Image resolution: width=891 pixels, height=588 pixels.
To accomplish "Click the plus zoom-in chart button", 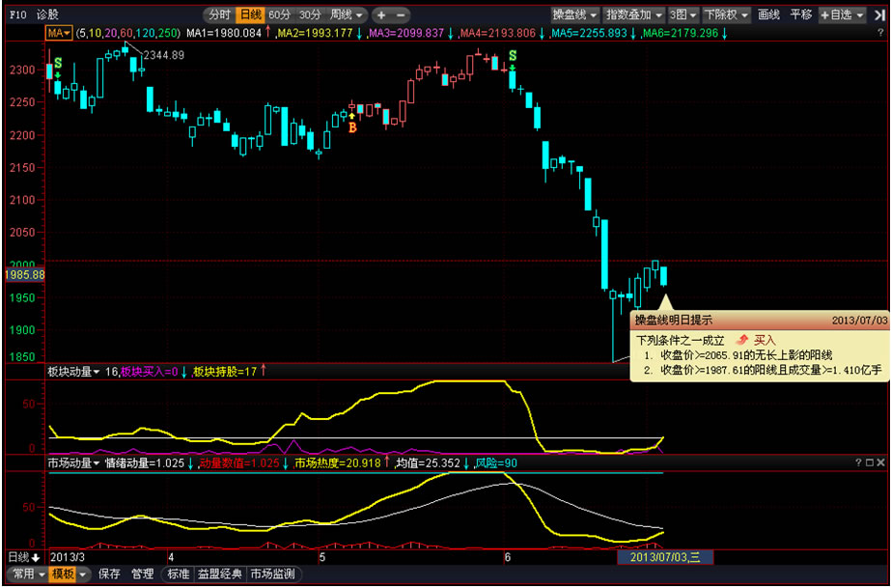I will pos(381,15).
